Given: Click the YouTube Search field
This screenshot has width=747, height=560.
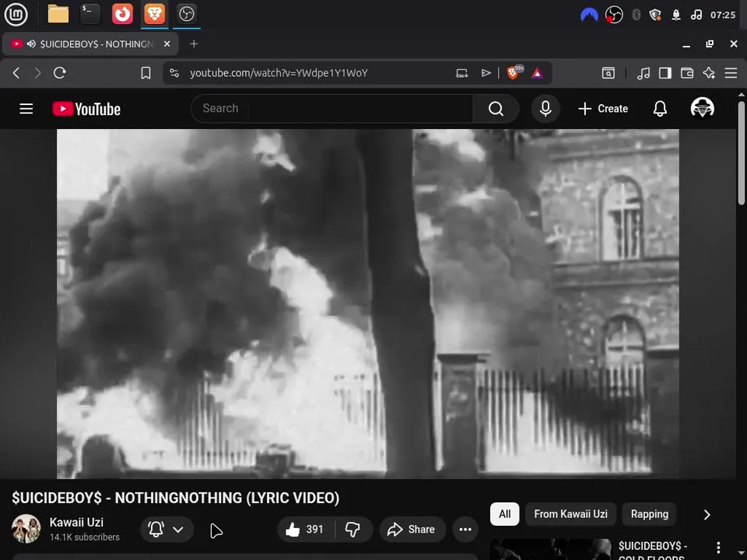Looking at the screenshot, I should coord(331,109).
